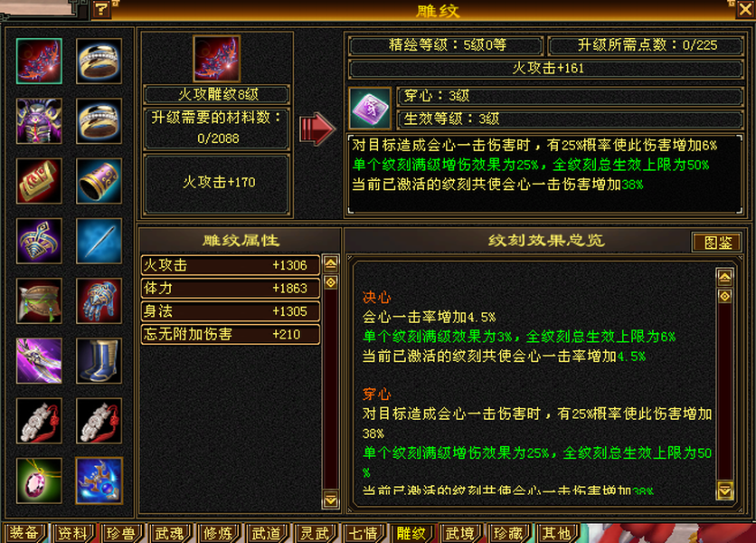Screen dimensions: 756x543
Task: Select the purple demon armor equipment slot
Action: click(x=39, y=120)
